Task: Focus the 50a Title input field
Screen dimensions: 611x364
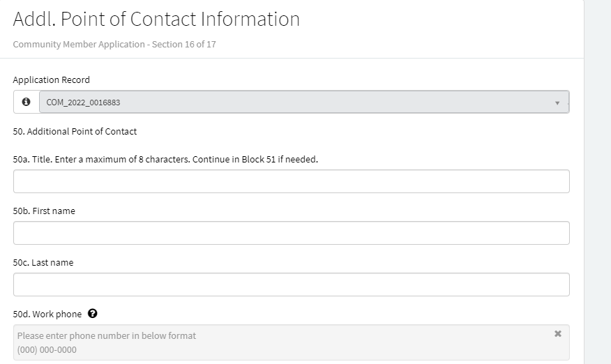Action: click(291, 181)
